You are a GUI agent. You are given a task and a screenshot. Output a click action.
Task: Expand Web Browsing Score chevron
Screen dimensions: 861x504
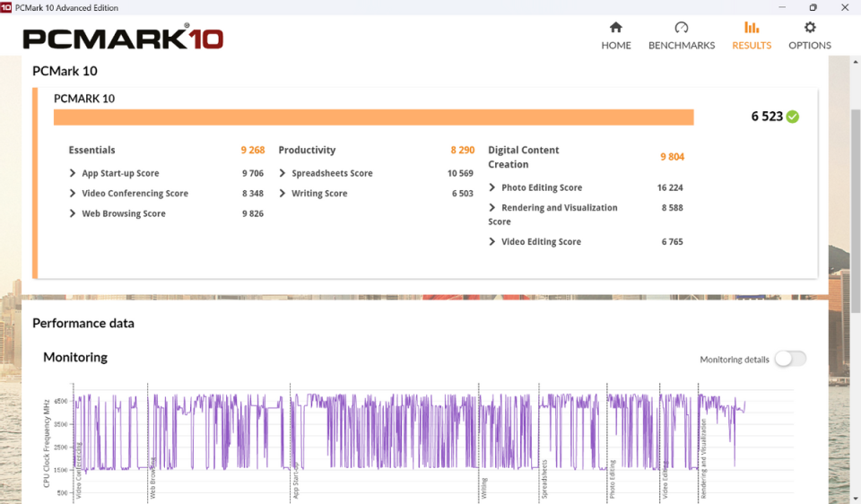tap(73, 213)
